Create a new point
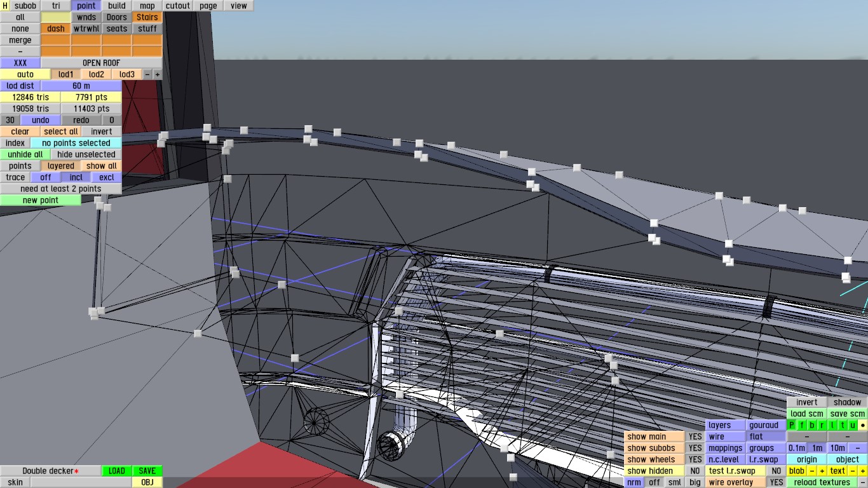The image size is (868, 488). tap(41, 200)
